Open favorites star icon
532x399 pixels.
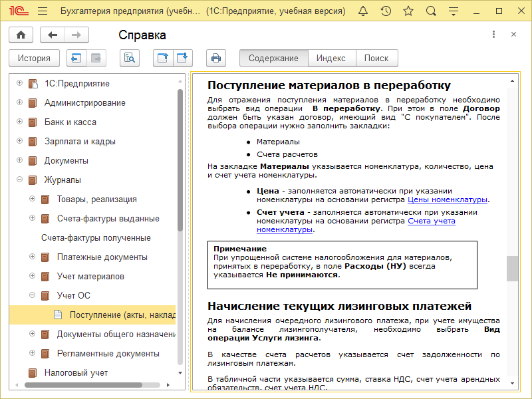click(408, 11)
